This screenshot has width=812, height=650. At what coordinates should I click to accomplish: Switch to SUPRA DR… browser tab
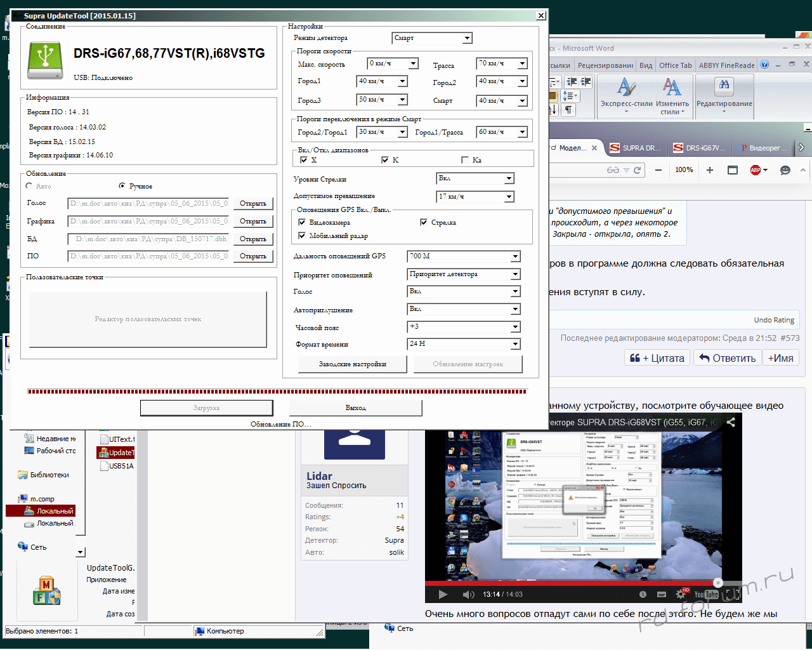(x=635, y=148)
